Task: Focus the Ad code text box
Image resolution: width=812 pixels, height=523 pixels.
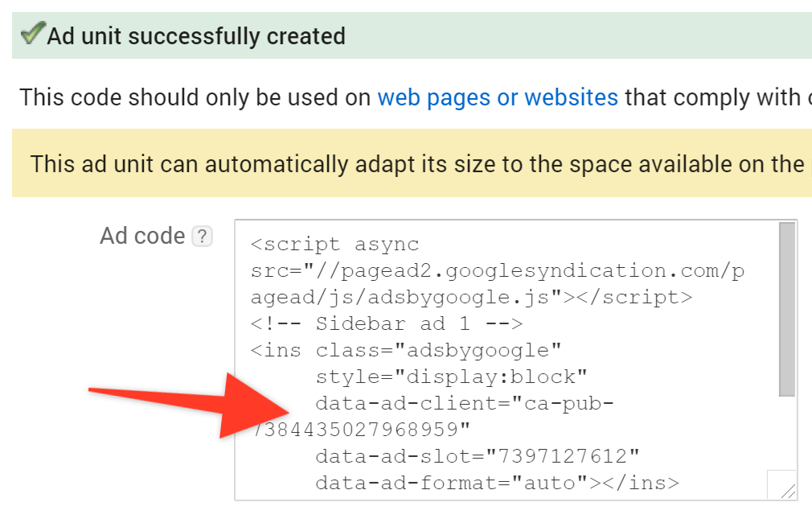Action: coord(516,360)
